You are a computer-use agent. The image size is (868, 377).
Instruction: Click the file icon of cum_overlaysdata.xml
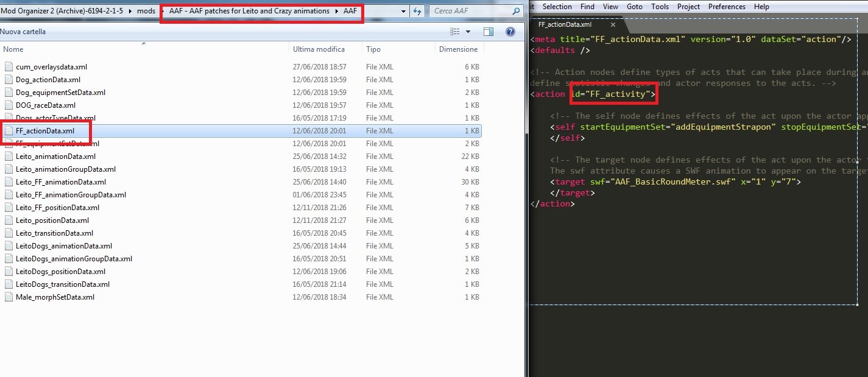[9, 67]
